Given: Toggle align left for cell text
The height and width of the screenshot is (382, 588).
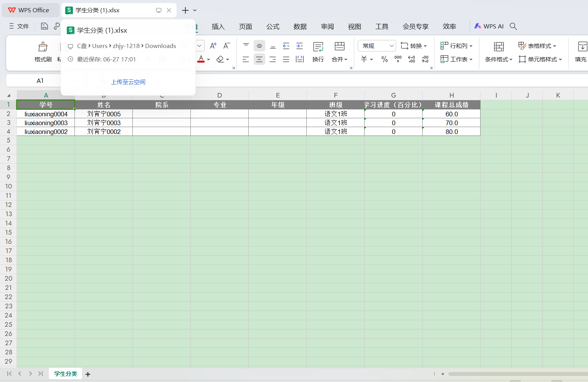Looking at the screenshot, I should point(246,59).
